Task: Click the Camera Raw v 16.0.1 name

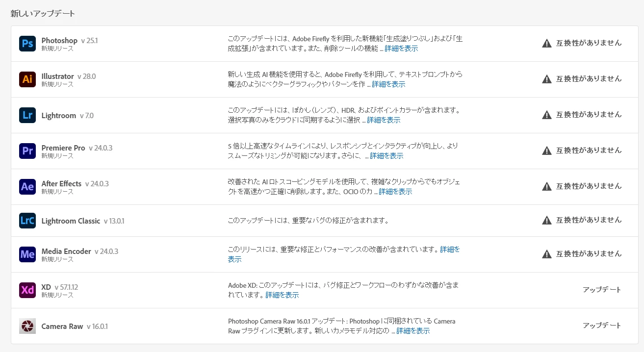Action: (x=75, y=327)
